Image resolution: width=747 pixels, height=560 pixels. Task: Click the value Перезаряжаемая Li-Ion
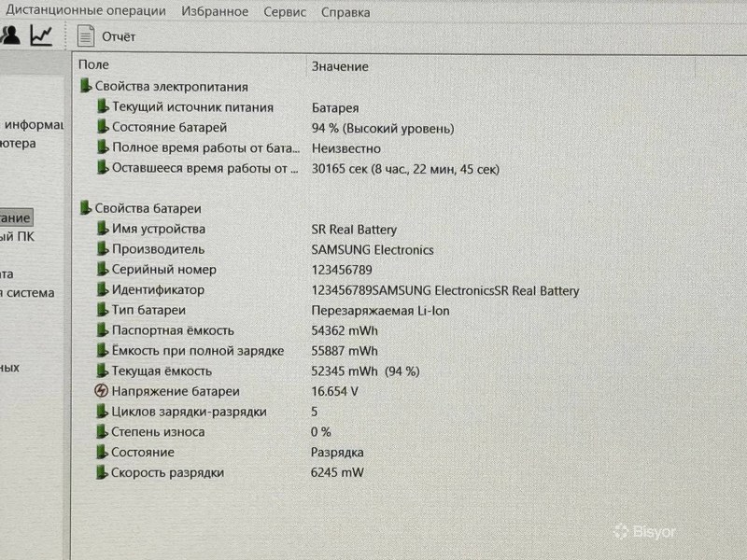coord(380,311)
